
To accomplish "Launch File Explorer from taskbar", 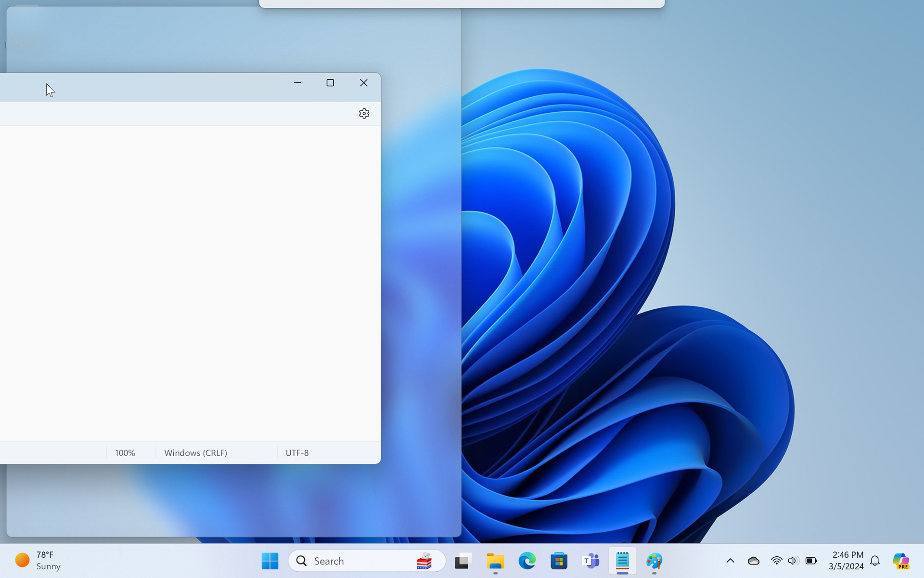I will point(495,561).
